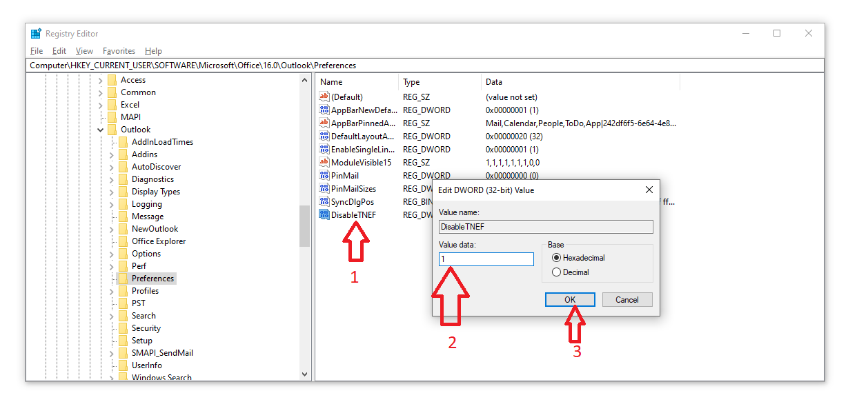The image size is (868, 413).
Task: Click the DWORD icon for PinMail
Action: (324, 176)
